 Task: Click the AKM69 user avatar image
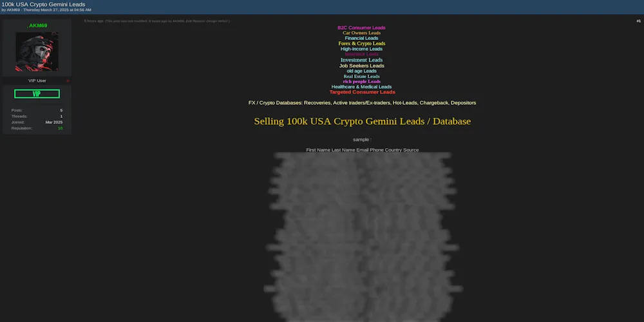[x=37, y=52]
